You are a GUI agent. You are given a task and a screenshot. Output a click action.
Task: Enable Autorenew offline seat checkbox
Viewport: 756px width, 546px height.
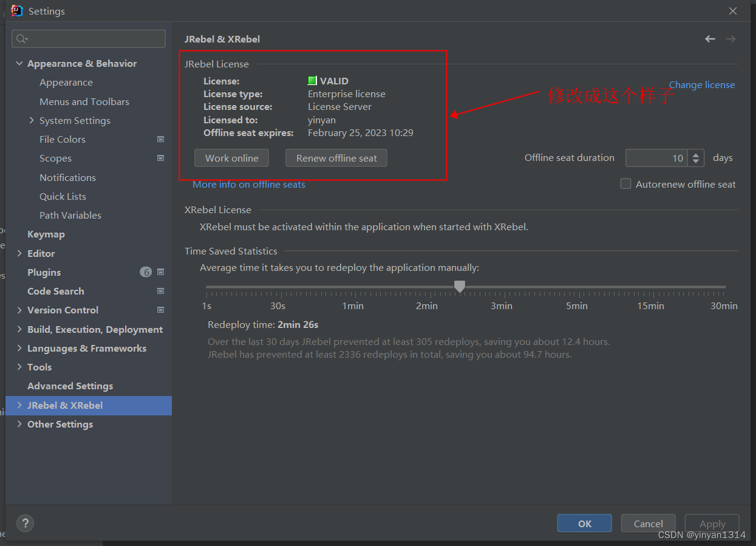coord(625,183)
